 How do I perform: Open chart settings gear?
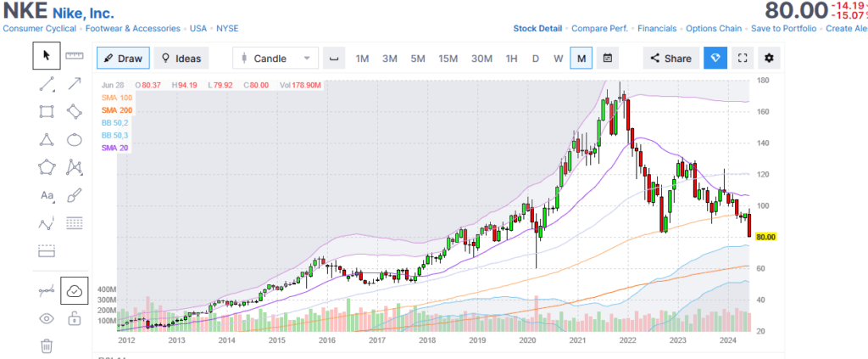769,59
